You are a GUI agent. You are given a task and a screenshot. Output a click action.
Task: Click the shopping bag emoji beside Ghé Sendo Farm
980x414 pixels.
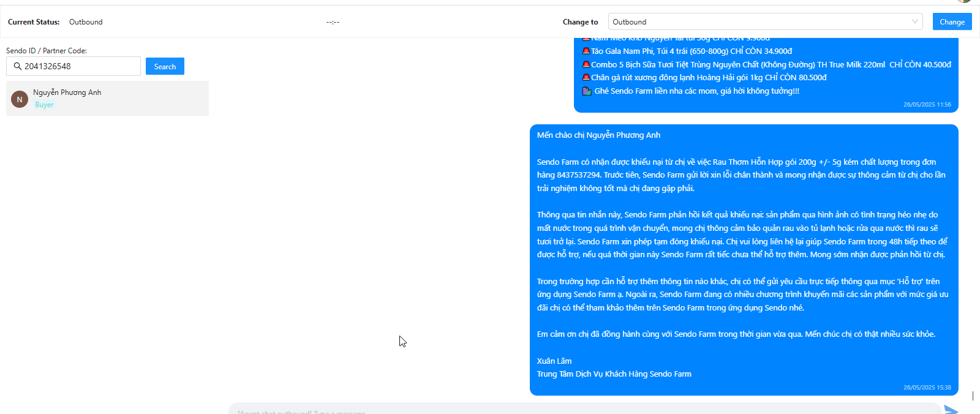587,91
